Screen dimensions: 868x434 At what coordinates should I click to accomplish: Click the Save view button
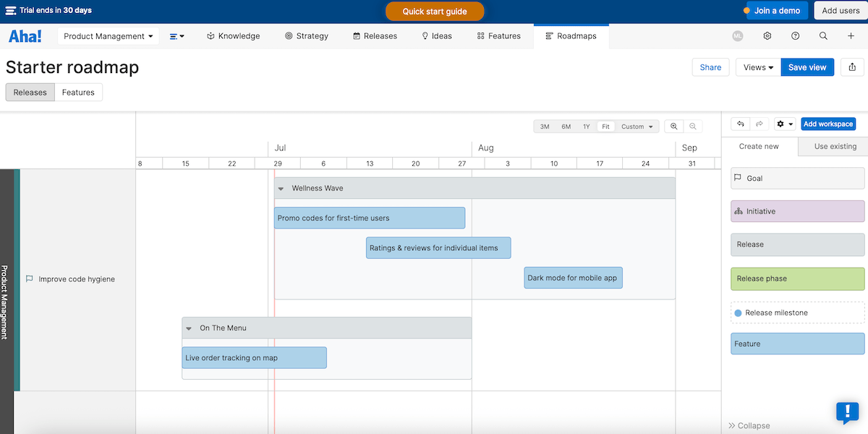click(x=807, y=67)
